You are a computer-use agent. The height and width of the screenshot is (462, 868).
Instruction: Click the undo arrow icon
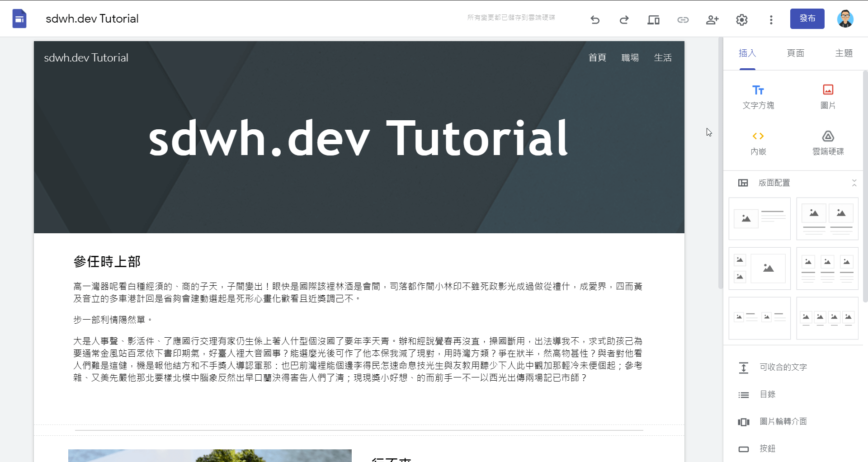(595, 19)
